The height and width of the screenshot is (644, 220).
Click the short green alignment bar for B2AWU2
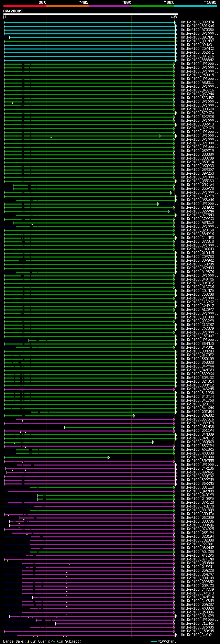pyautogui.click(x=69, y=416)
